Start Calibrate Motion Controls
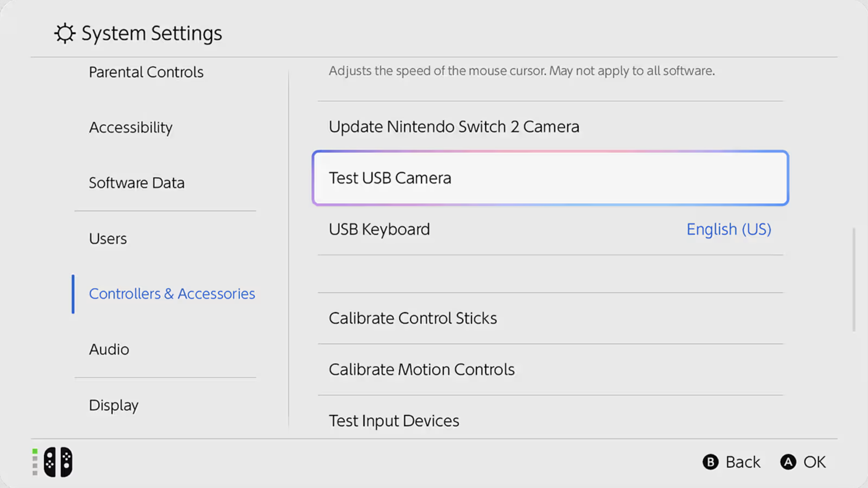This screenshot has height=488, width=868. pos(421,369)
